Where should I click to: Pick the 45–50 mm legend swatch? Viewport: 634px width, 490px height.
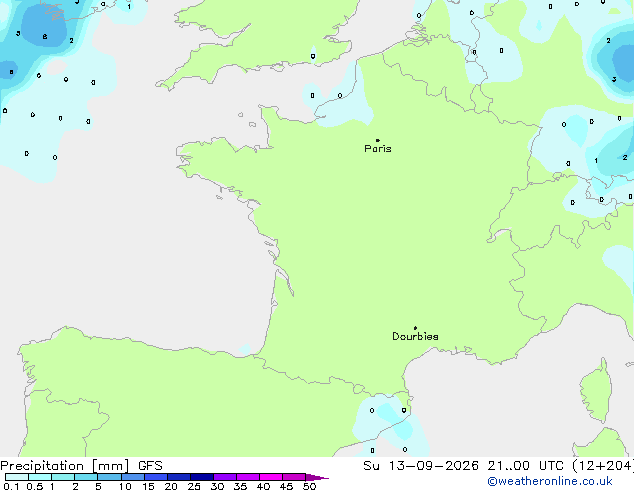point(294,477)
